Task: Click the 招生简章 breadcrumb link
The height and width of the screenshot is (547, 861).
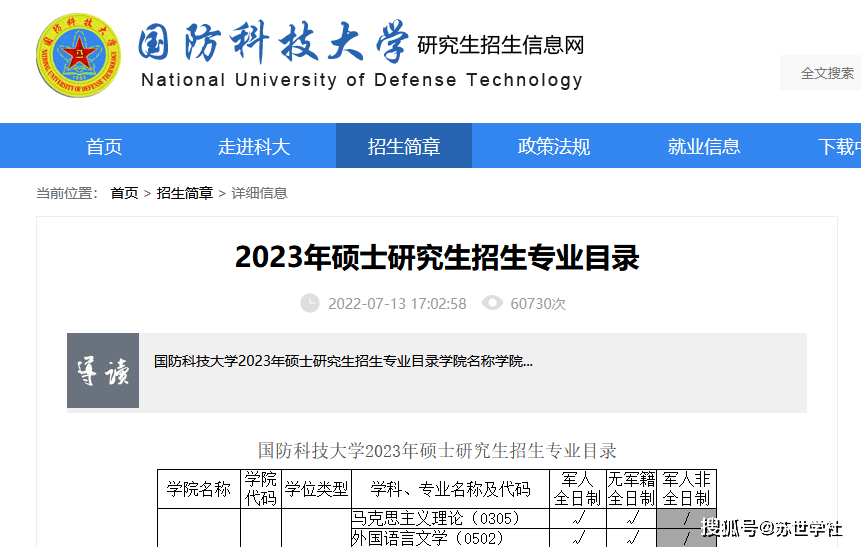Action: (184, 193)
